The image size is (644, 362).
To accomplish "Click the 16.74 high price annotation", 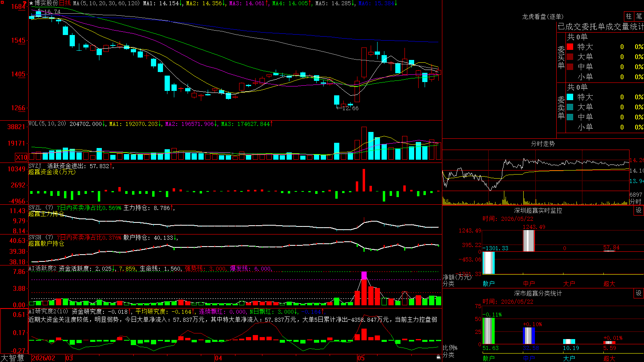I will (52, 12).
